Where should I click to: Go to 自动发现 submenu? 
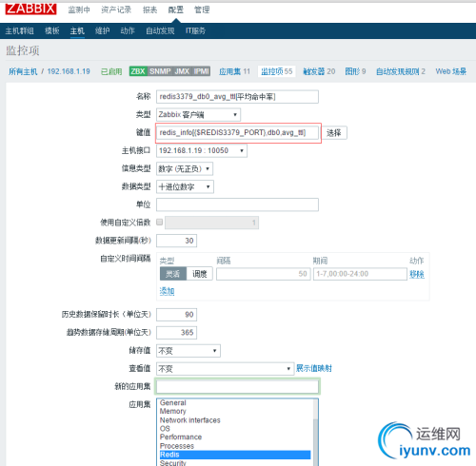[x=160, y=30]
